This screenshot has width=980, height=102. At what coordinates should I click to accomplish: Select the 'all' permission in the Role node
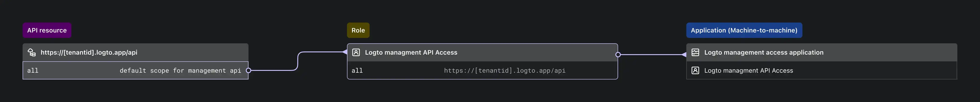[x=357, y=71]
